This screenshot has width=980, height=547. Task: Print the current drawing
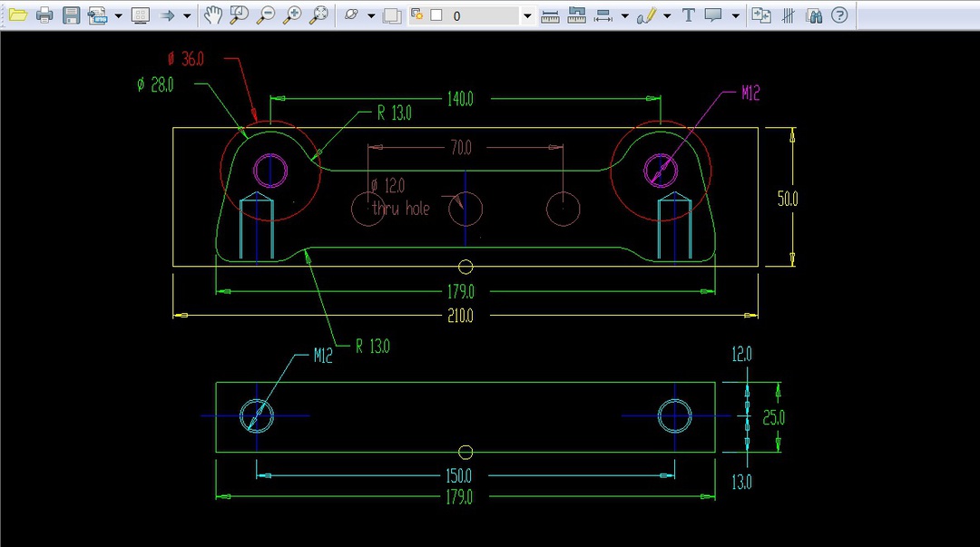44,15
